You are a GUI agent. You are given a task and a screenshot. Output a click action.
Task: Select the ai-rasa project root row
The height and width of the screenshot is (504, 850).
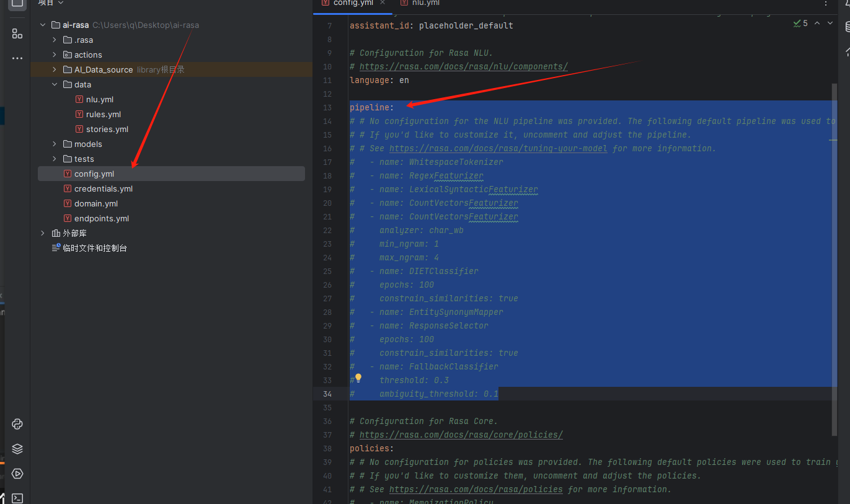coord(171,25)
